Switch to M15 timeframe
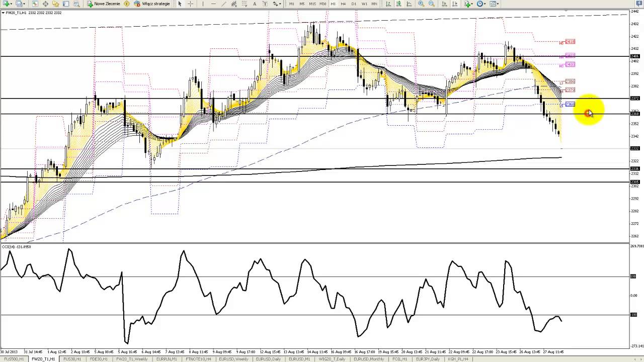This screenshot has height=362, width=644. coord(312,4)
